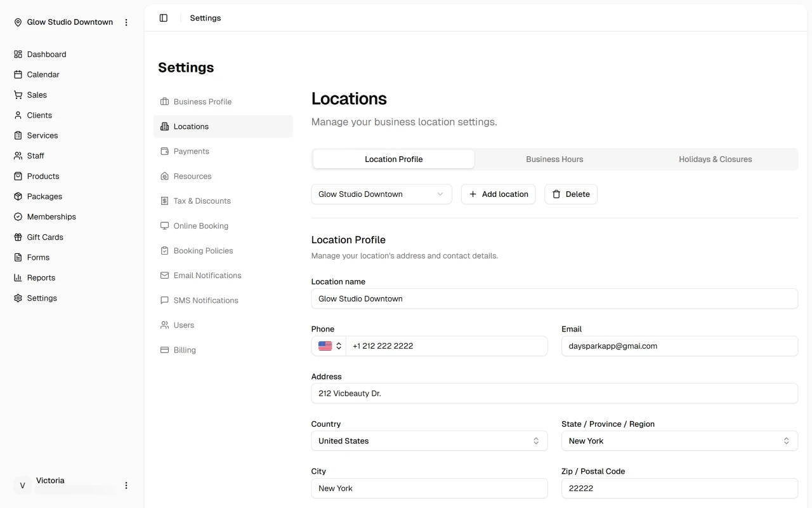Click the SMS Notifications chat icon
This screenshot has width=812, height=508.
[164, 300]
